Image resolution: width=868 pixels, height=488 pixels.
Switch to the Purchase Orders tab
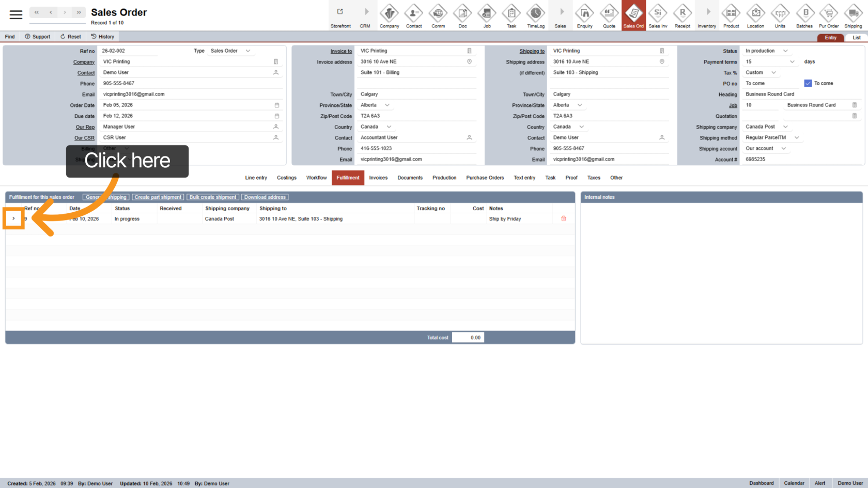485,178
